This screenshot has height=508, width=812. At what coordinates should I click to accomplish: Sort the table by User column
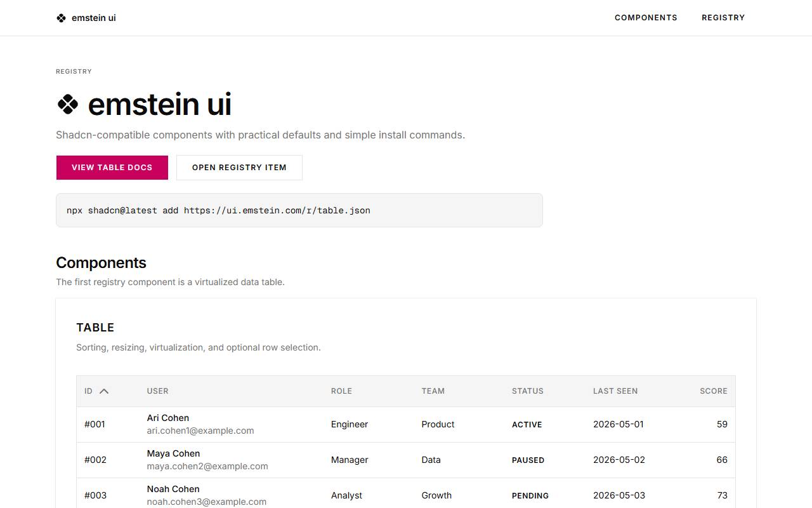point(158,391)
